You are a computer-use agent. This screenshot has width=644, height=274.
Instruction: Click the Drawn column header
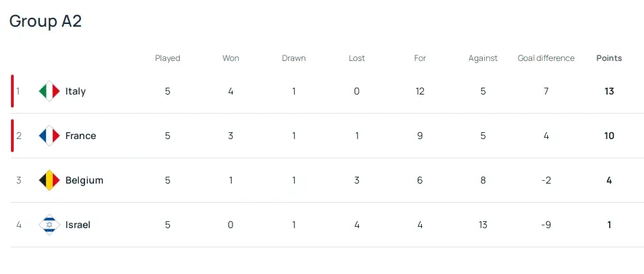coord(294,58)
